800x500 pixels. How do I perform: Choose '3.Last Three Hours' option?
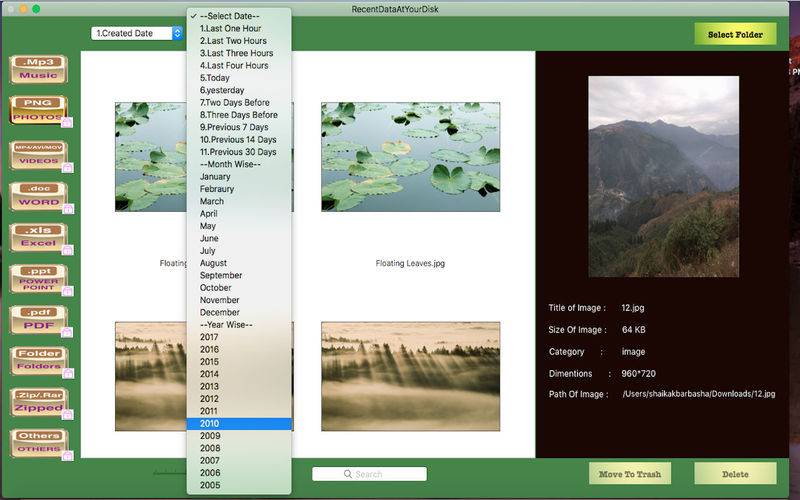(239, 53)
